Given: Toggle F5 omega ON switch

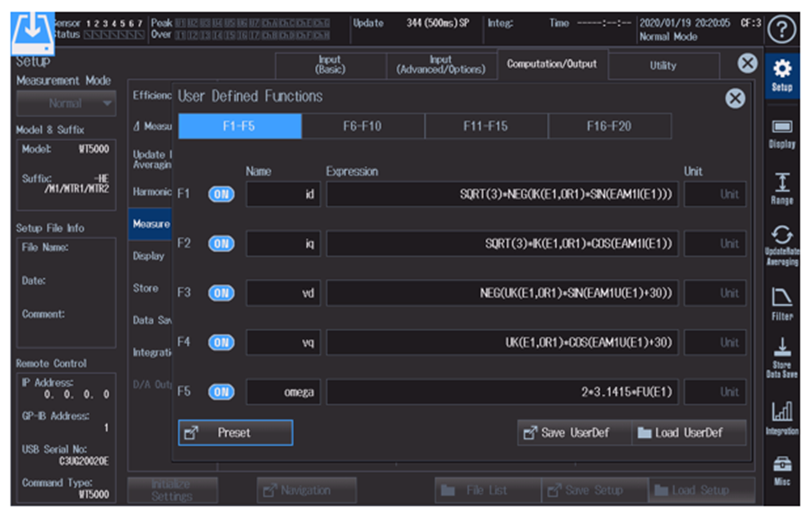Looking at the screenshot, I should (x=221, y=392).
